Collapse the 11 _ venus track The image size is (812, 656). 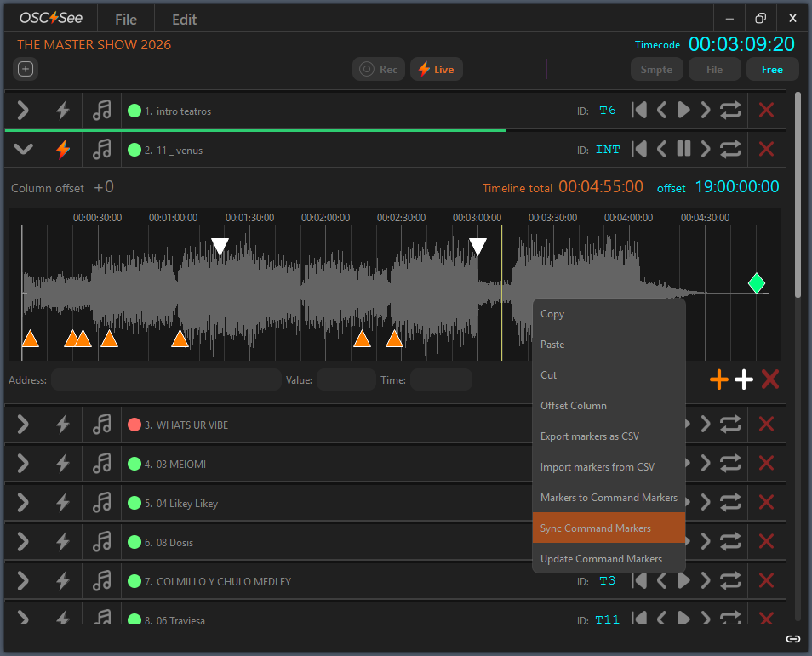(x=23, y=150)
